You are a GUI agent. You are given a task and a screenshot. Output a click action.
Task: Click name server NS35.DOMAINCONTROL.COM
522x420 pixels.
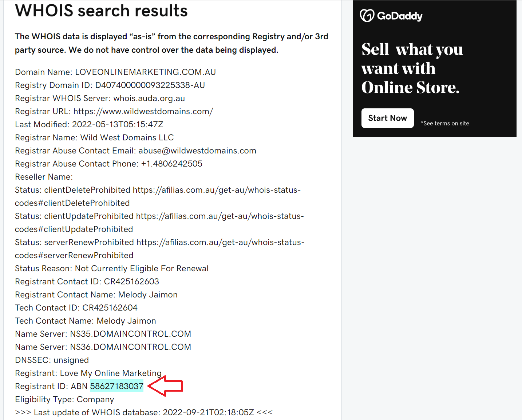pos(130,333)
